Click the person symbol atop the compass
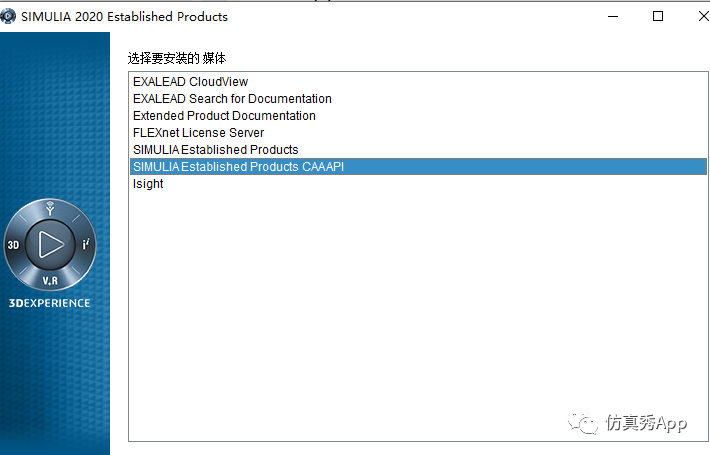710x455 pixels. (x=50, y=208)
